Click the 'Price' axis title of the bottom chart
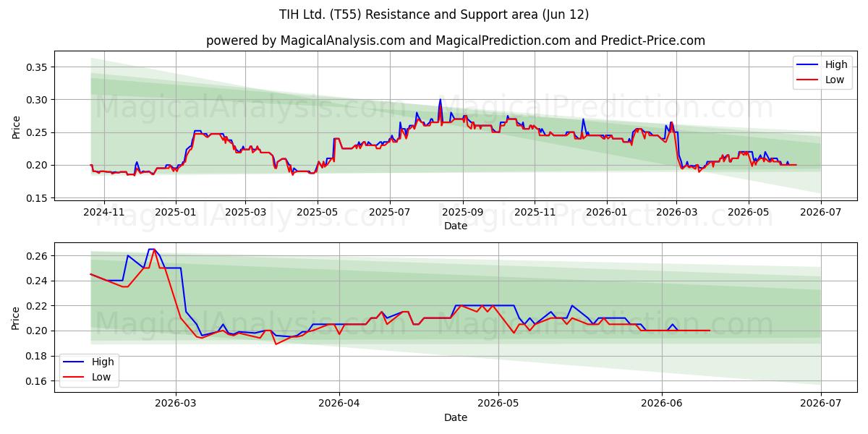This screenshot has width=868, height=434. point(16,318)
